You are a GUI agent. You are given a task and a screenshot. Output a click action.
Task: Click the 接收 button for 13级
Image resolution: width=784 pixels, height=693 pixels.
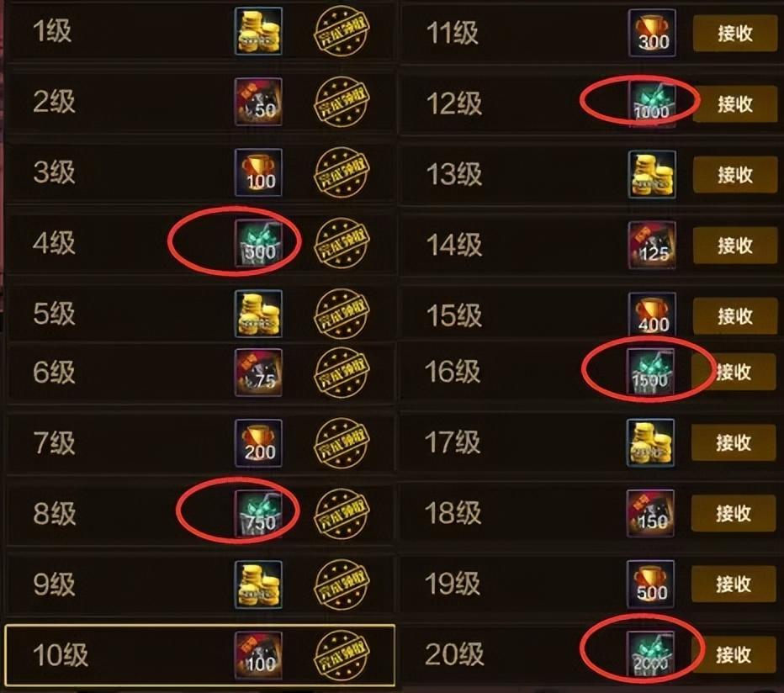[735, 174]
